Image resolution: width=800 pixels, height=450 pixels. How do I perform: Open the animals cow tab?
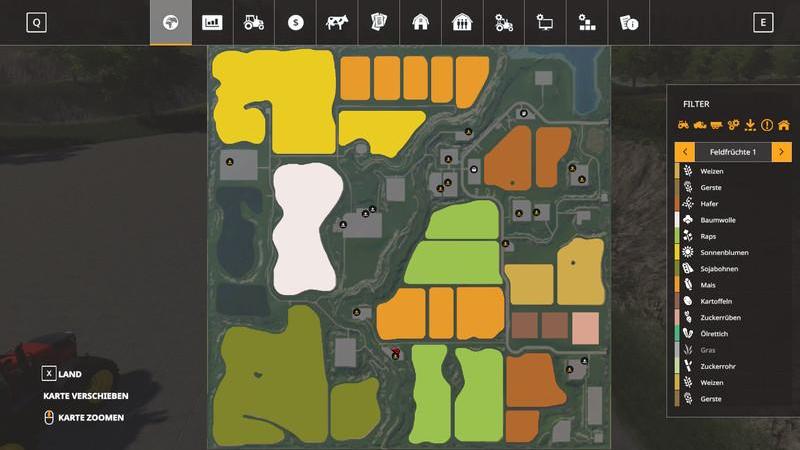click(x=337, y=22)
